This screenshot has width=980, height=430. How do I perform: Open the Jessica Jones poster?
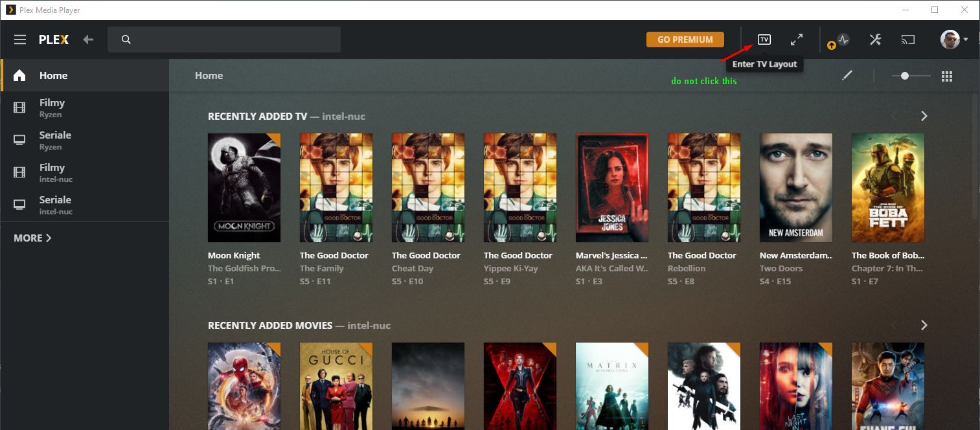pos(612,188)
